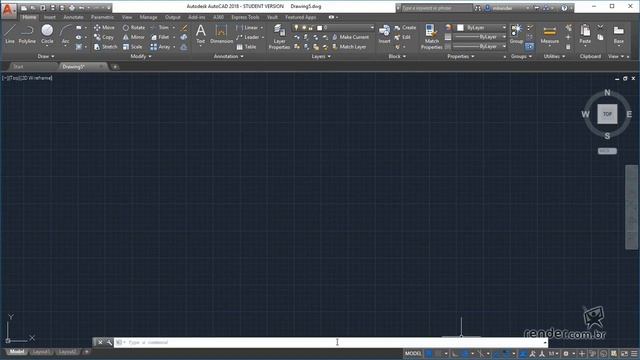Click the help search keyword field
The image size is (640, 360).
coord(436,8)
